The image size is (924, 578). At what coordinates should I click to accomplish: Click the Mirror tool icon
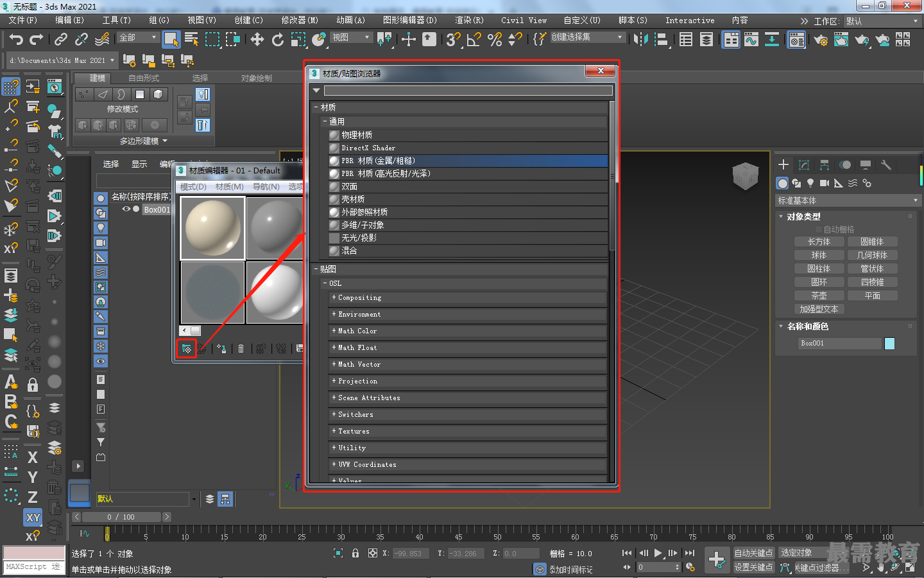click(x=640, y=40)
